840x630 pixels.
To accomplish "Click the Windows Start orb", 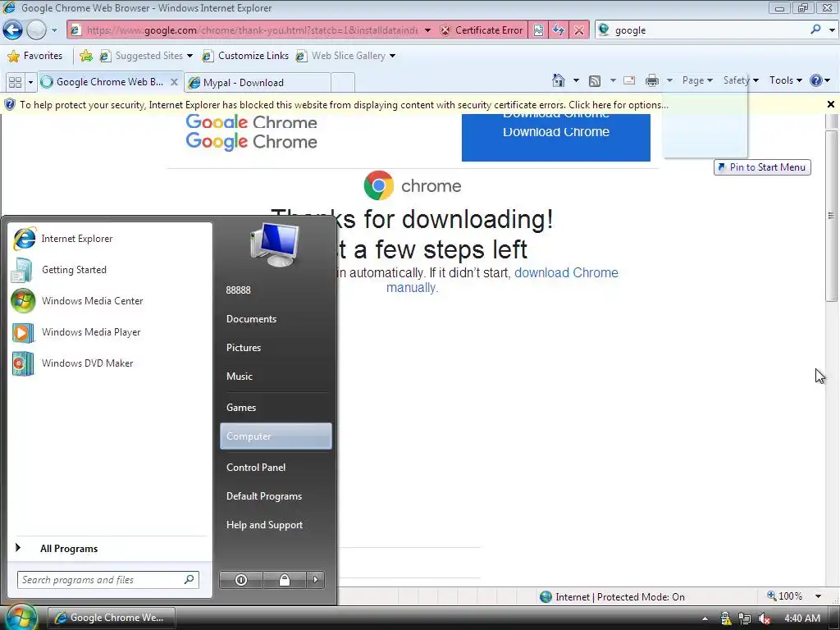I will pyautogui.click(x=21, y=617).
